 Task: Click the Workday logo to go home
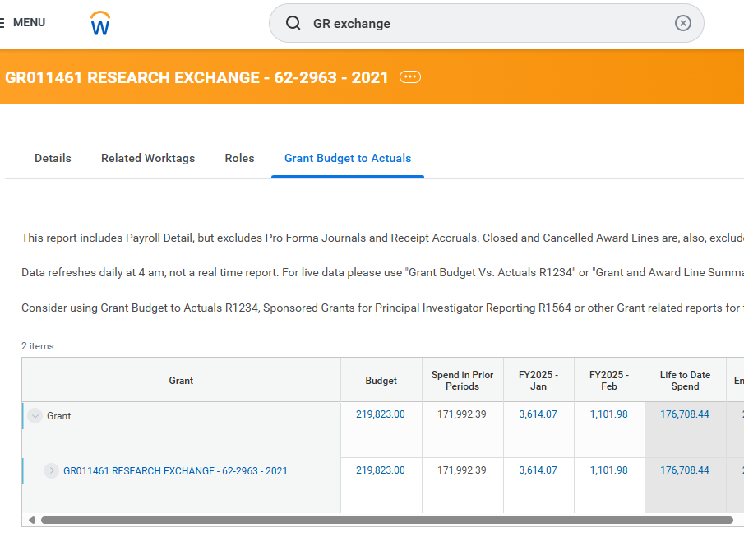pyautogui.click(x=100, y=24)
